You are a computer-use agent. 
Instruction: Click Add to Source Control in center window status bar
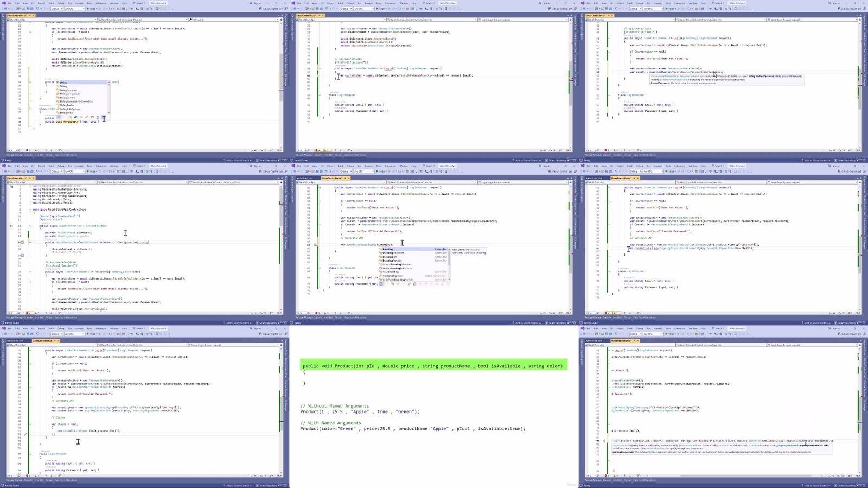[x=526, y=323]
